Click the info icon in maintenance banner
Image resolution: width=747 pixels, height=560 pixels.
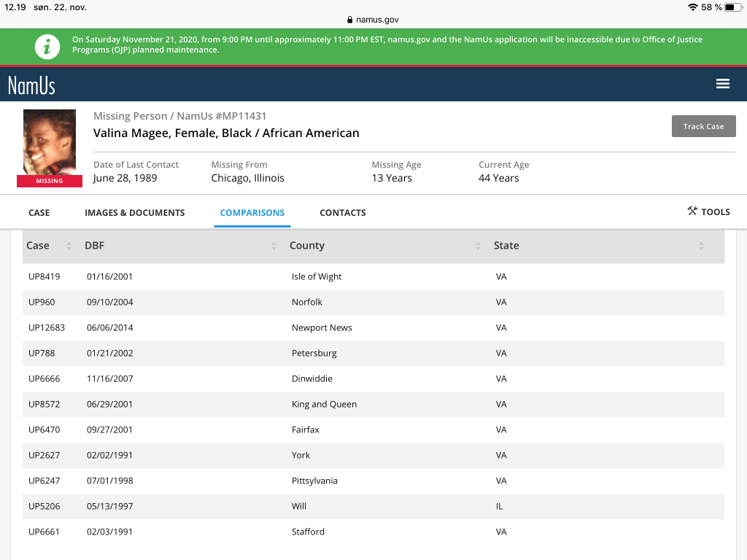tap(47, 47)
